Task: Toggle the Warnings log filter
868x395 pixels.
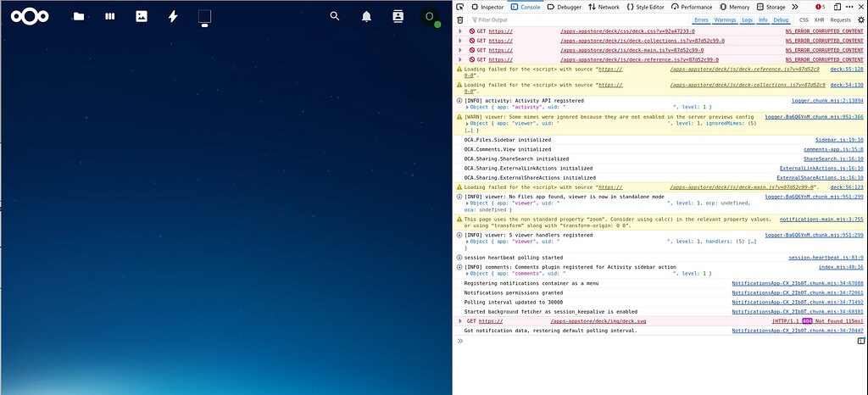Action: click(x=725, y=19)
